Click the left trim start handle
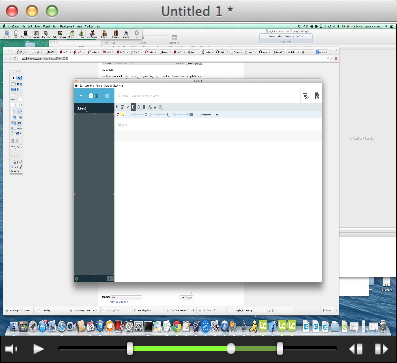The height and width of the screenshot is (363, 397). [x=130, y=349]
